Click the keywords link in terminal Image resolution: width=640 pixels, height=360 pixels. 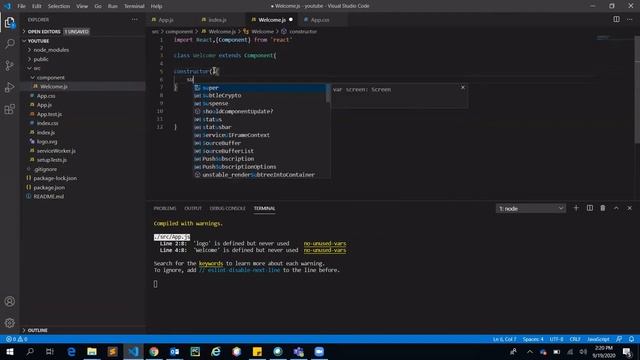coord(211,263)
